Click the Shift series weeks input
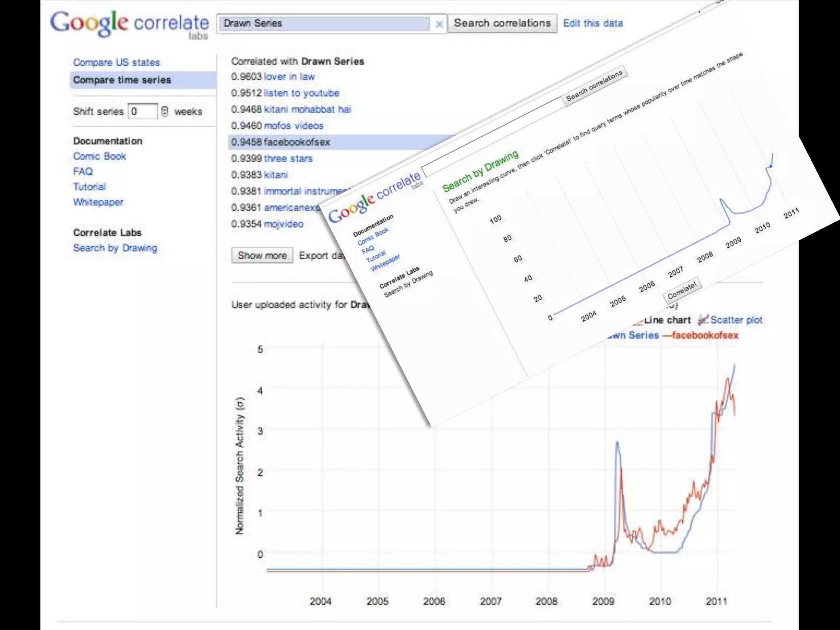 (x=142, y=112)
